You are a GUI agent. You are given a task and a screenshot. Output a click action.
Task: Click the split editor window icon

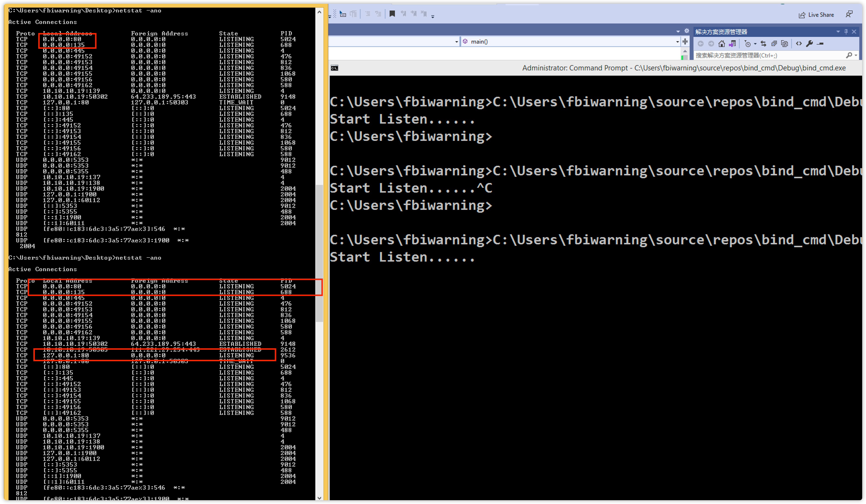685,42
